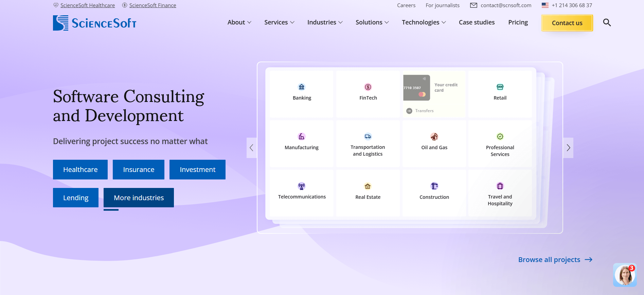Click the Travel and Hospitality luggage icon
644x295 pixels.
click(x=500, y=186)
